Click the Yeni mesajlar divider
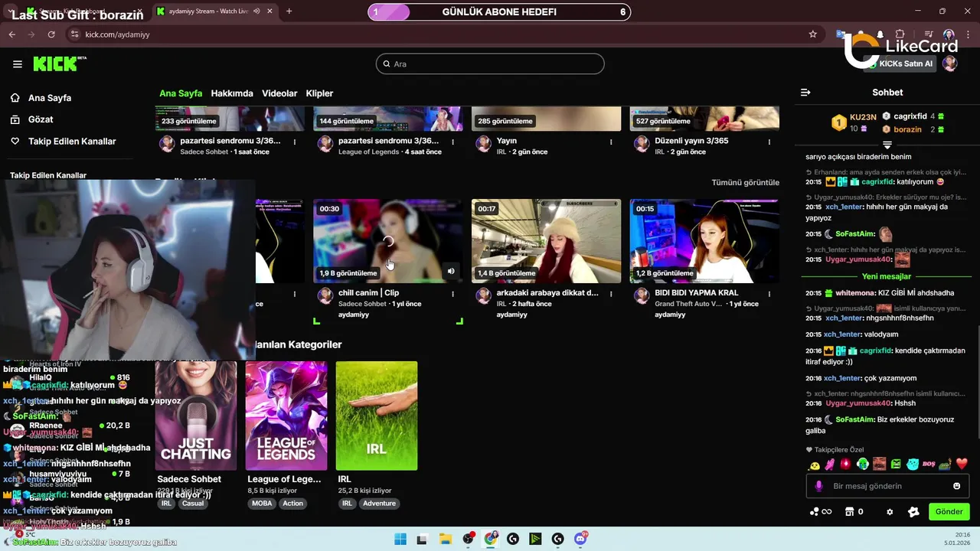Viewport: 980px width, 551px height. tap(887, 276)
